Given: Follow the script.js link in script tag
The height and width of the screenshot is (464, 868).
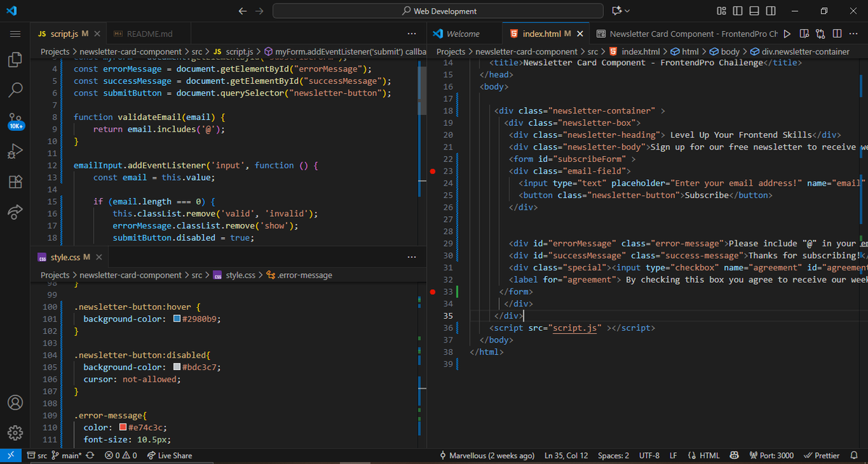Looking at the screenshot, I should pyautogui.click(x=575, y=327).
